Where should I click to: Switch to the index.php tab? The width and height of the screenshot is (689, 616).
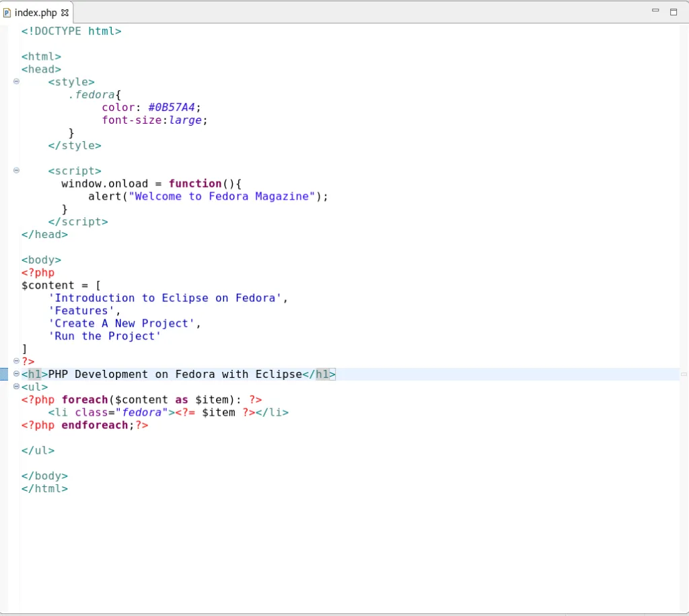(x=34, y=12)
